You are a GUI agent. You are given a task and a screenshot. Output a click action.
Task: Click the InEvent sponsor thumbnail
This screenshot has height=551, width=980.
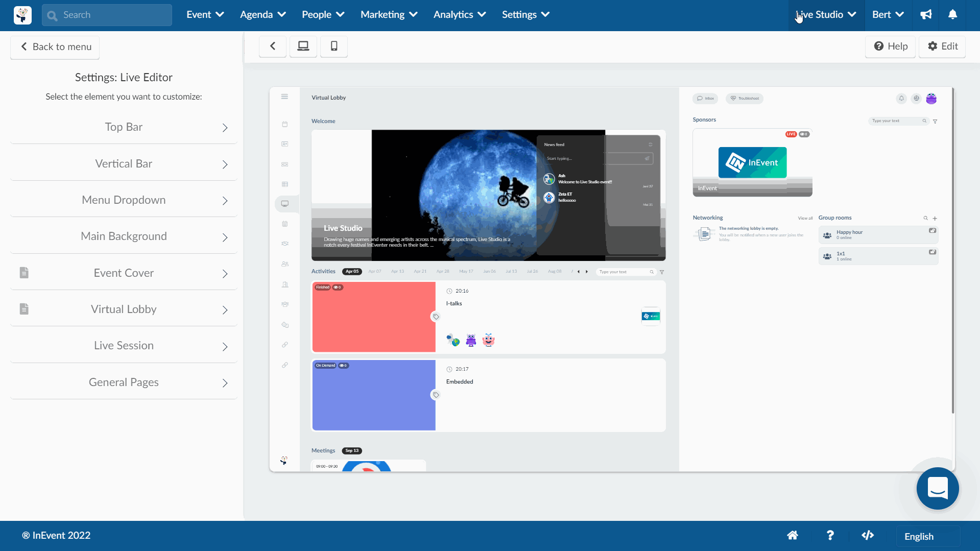pos(752,163)
